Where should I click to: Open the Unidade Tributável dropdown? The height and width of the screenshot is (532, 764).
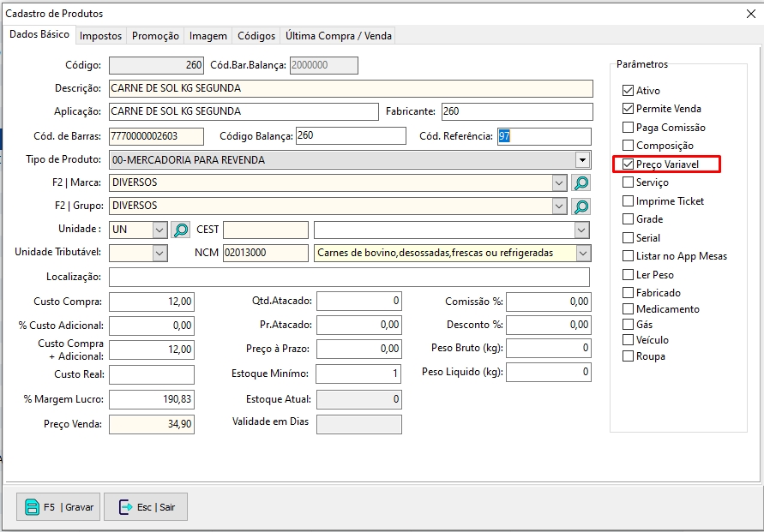159,253
